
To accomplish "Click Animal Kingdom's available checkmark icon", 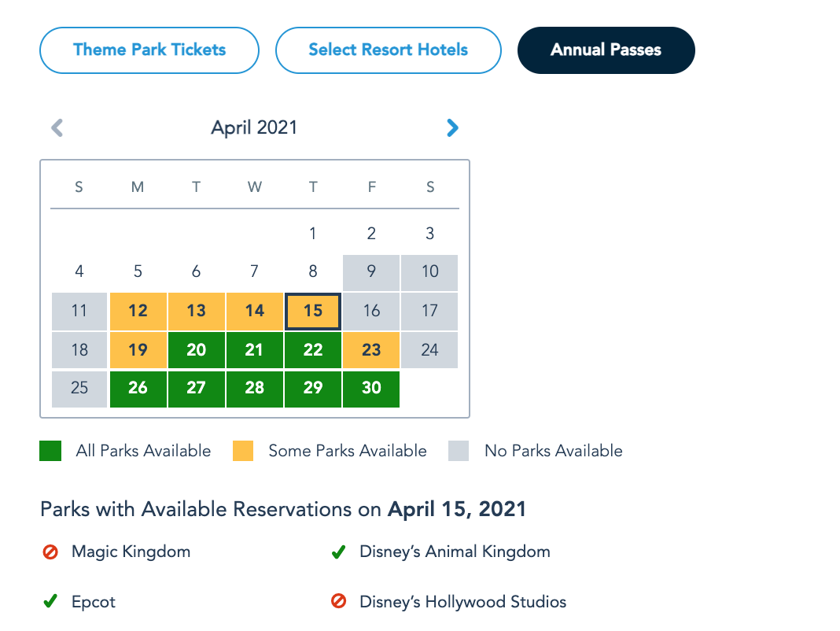I will 338,552.
